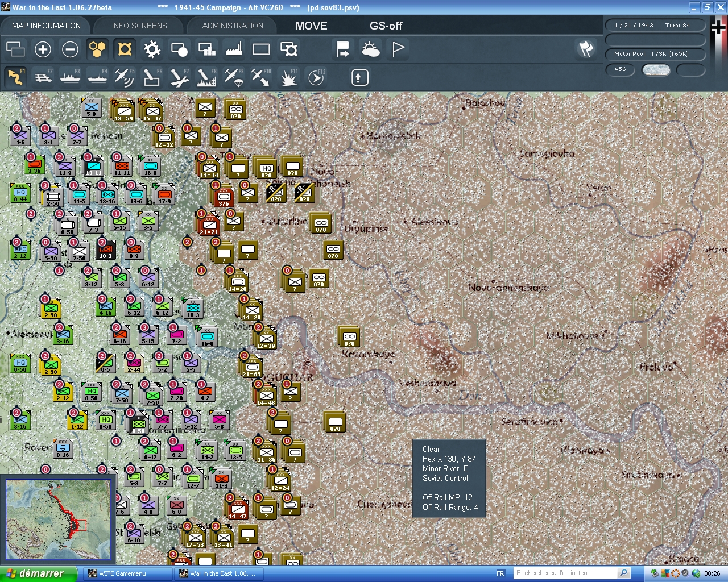
Task: Select the F3 ship transport mode
Action: (x=70, y=77)
